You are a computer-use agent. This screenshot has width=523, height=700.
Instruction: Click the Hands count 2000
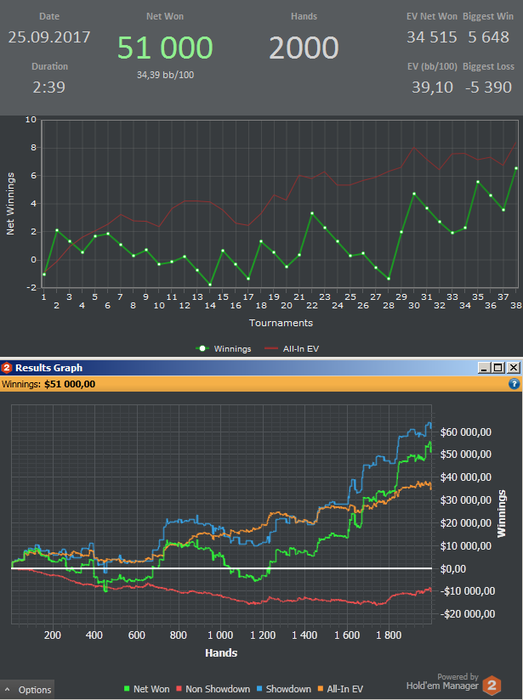point(304,47)
